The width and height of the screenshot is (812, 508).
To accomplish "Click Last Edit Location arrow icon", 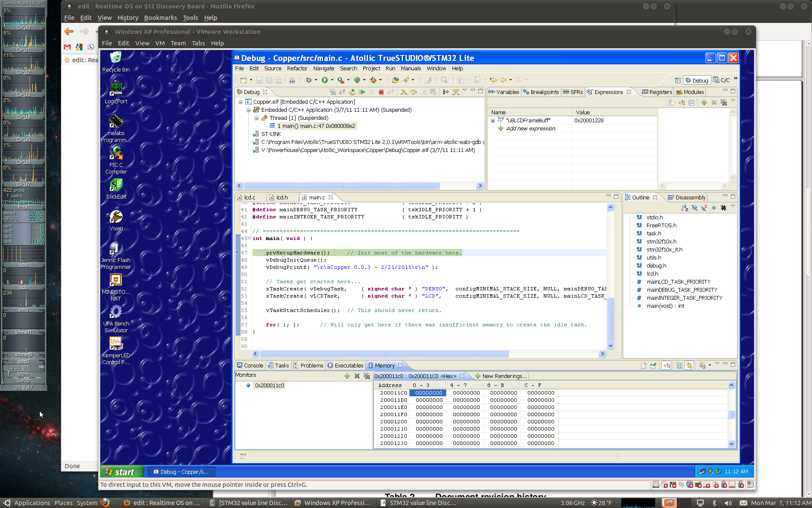I will (x=493, y=80).
